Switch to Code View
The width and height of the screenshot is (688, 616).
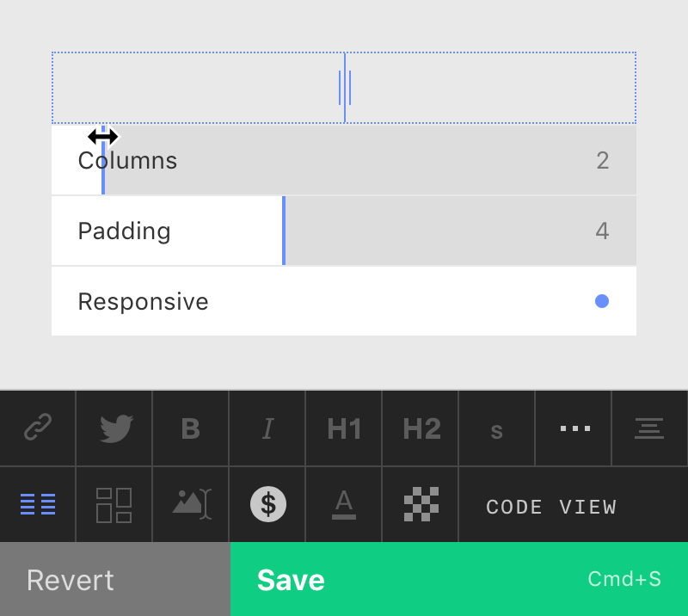[x=552, y=507]
